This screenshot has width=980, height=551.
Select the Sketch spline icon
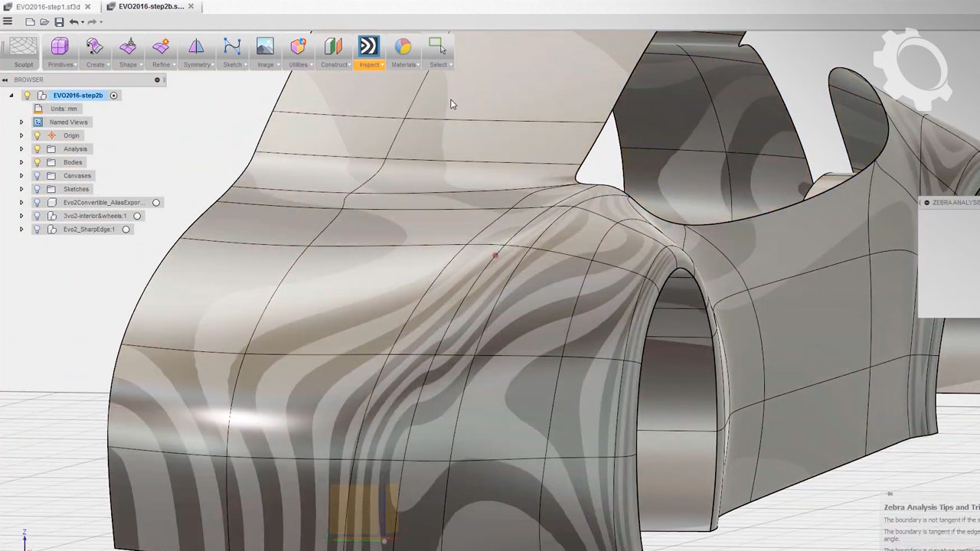(232, 47)
